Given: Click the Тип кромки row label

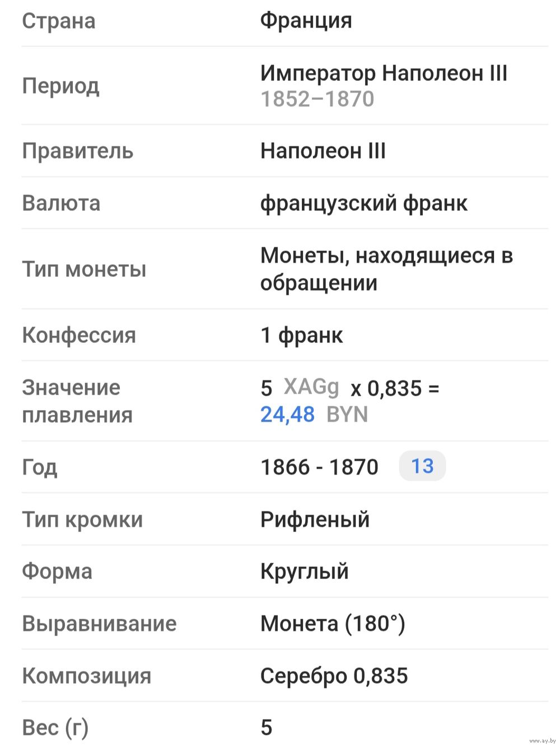Looking at the screenshot, I should [x=82, y=519].
